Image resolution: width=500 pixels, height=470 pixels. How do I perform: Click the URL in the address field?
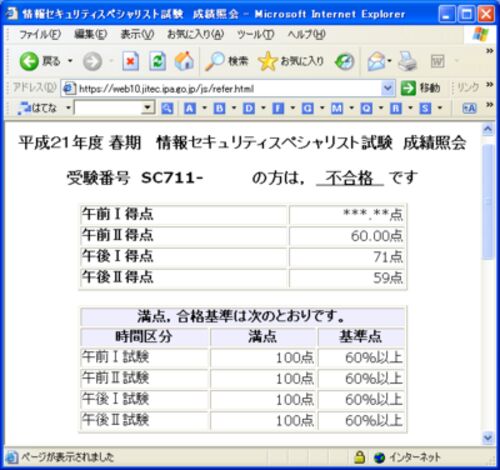166,89
